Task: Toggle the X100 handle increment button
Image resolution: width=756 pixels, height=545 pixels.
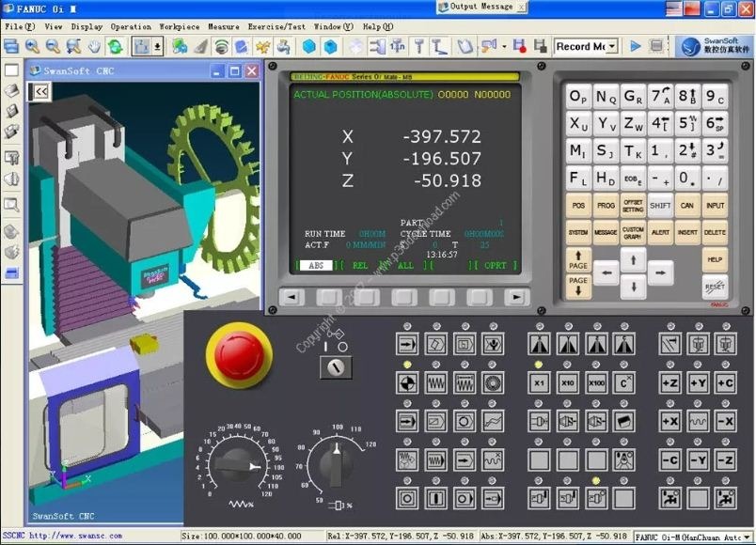Action: pyautogui.click(x=596, y=383)
